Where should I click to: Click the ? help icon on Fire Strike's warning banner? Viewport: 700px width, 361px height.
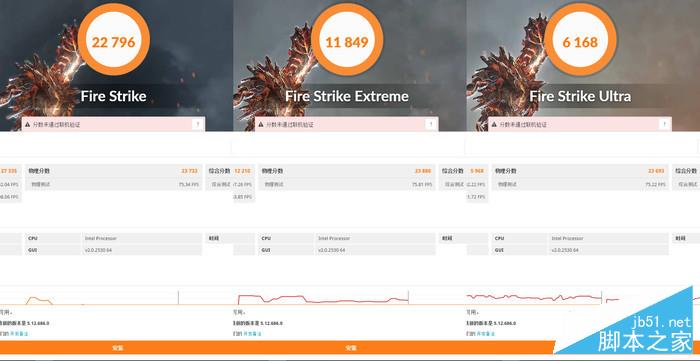pos(198,124)
